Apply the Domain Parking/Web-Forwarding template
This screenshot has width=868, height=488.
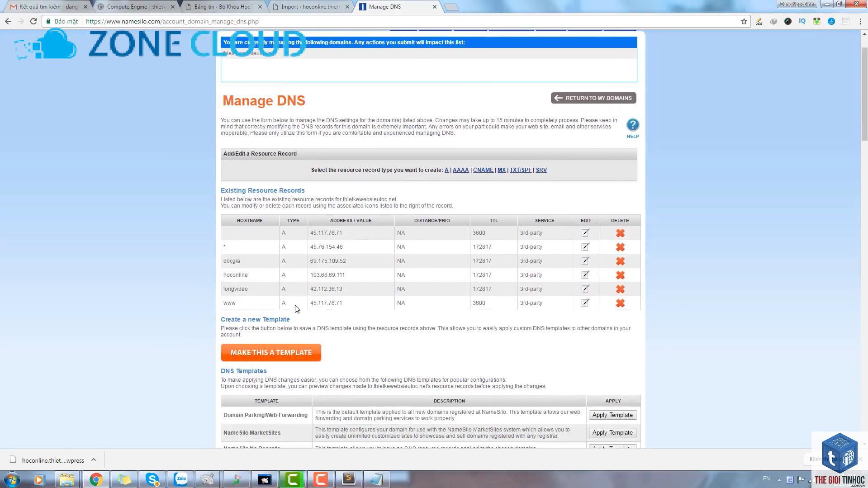tap(612, 415)
